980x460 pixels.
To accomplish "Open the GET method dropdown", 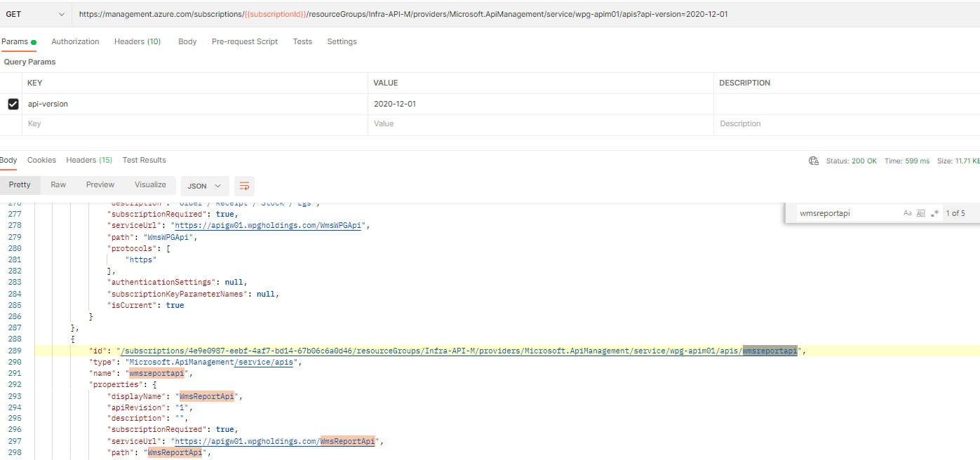I will pyautogui.click(x=36, y=14).
